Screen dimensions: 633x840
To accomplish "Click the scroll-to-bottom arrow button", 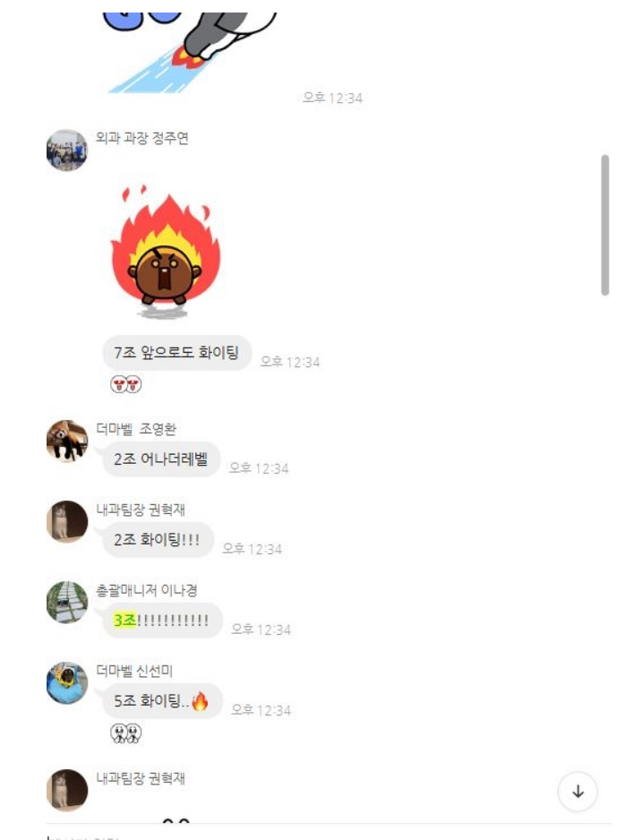I will pos(577,792).
